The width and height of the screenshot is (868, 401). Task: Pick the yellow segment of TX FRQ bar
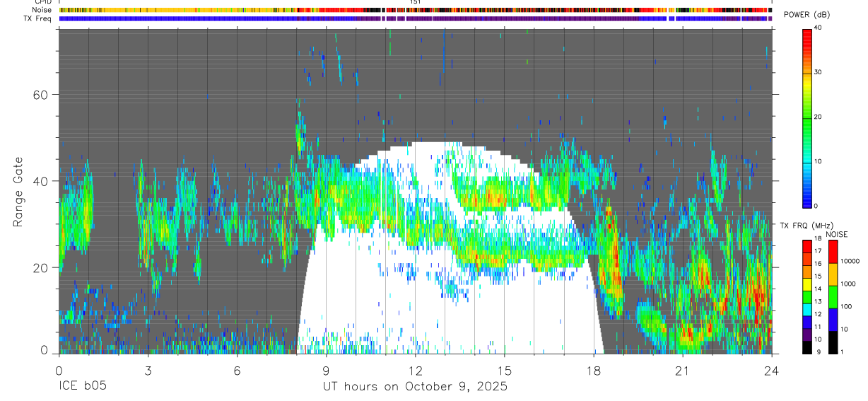[807, 284]
